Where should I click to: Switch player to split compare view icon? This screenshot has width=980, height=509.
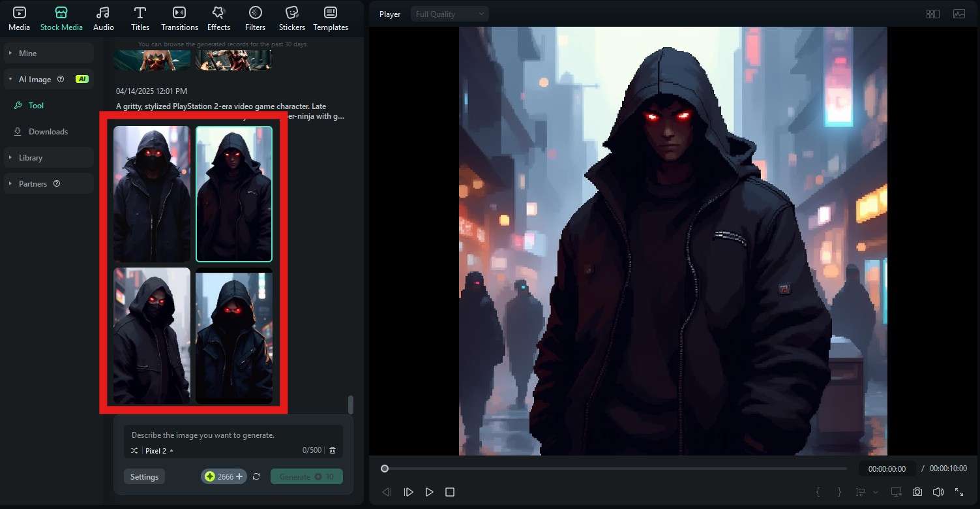tap(932, 14)
